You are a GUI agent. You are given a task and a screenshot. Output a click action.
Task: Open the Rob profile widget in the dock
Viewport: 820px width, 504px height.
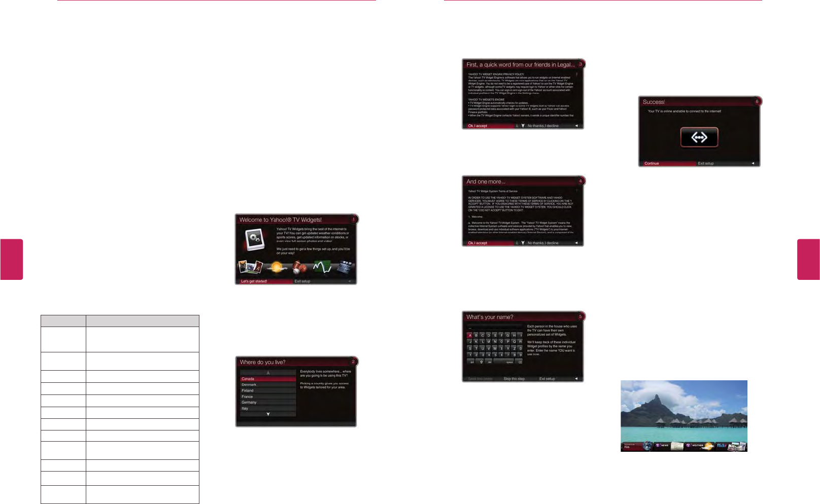coord(637,446)
